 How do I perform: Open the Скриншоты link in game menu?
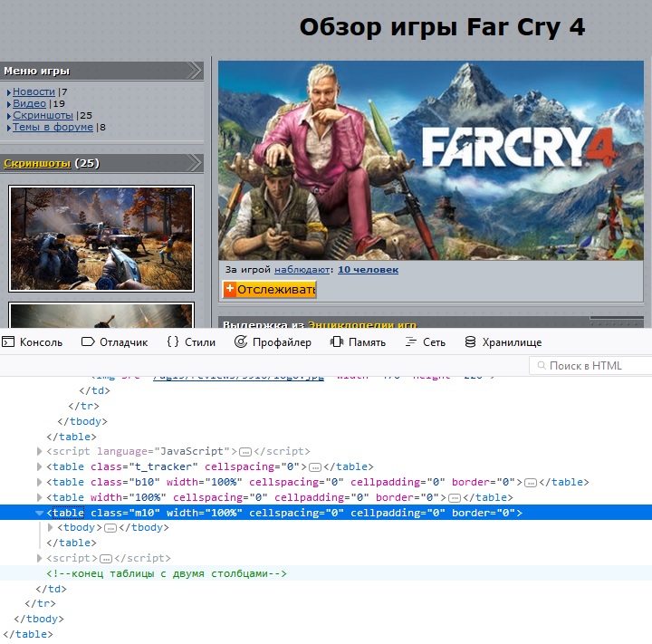(43, 115)
